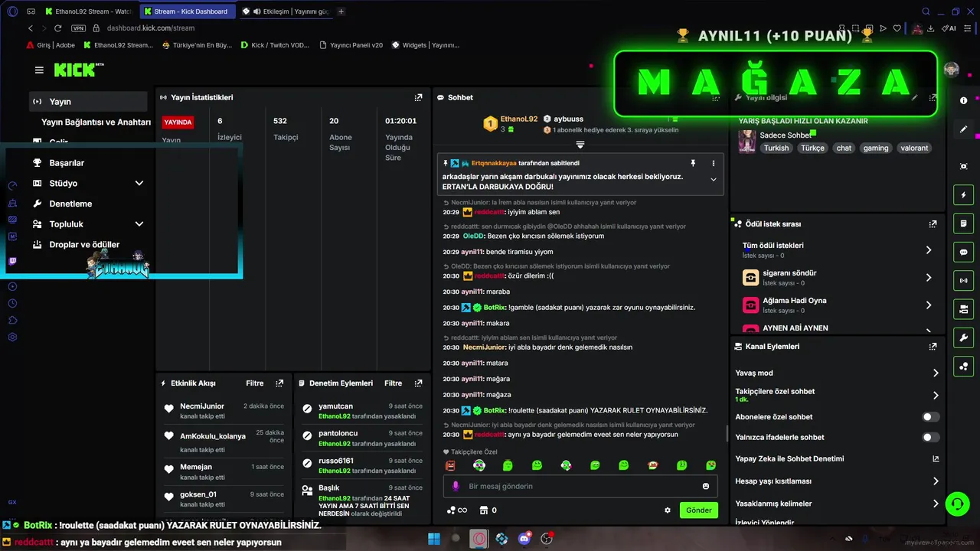Screen dimensions: 980x551
Task: Click the Gönder send button
Action: tap(698, 510)
